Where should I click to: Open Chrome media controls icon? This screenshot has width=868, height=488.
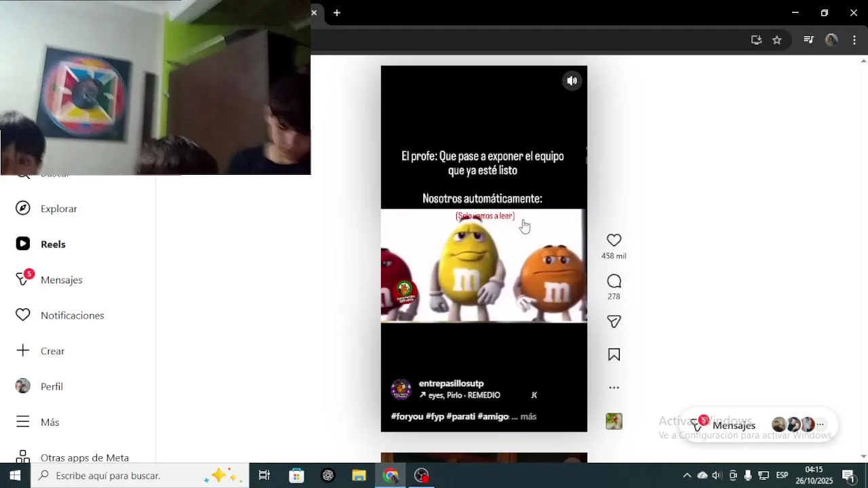pyautogui.click(x=808, y=40)
